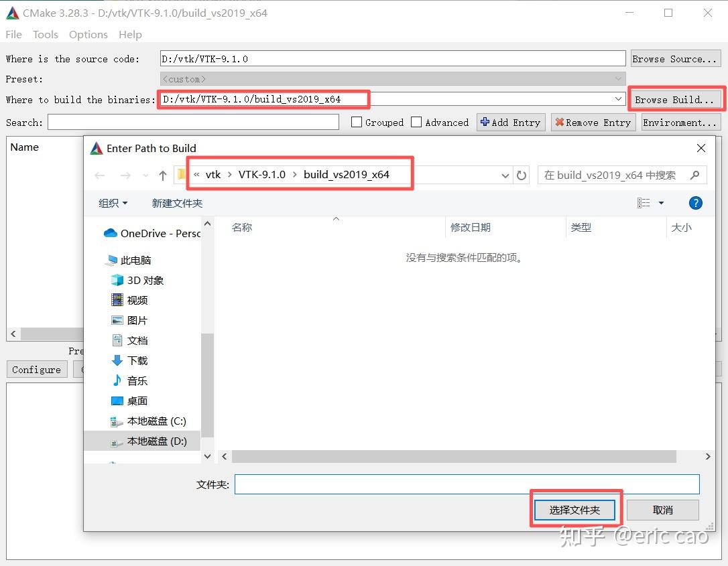The height and width of the screenshot is (566, 728).
Task: Open the Tools menu
Action: (x=45, y=34)
